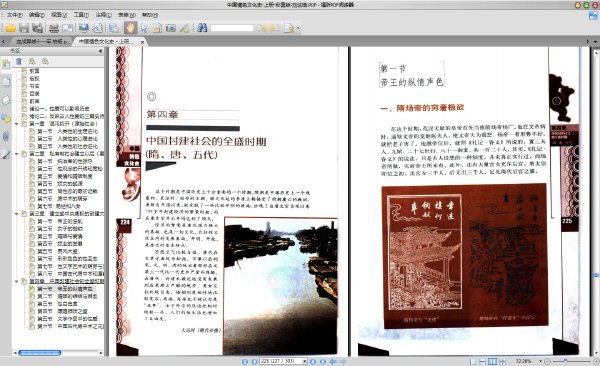
Task: Open the comments panel in sidebar
Action: pyautogui.click(x=6, y=118)
